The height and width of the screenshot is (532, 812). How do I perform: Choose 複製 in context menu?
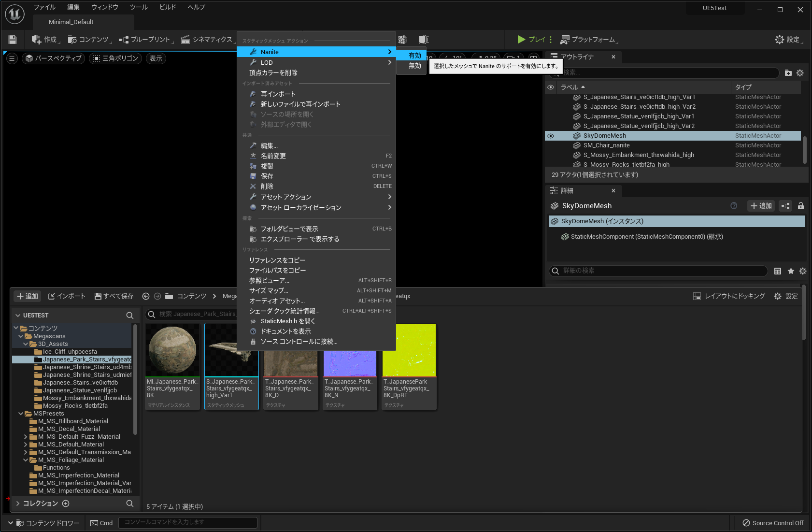316,166
